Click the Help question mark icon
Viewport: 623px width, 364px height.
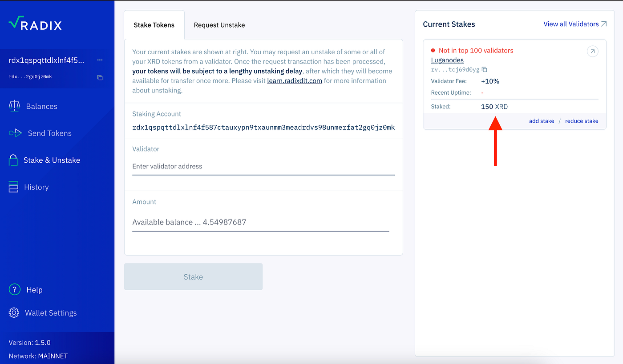[x=14, y=290]
